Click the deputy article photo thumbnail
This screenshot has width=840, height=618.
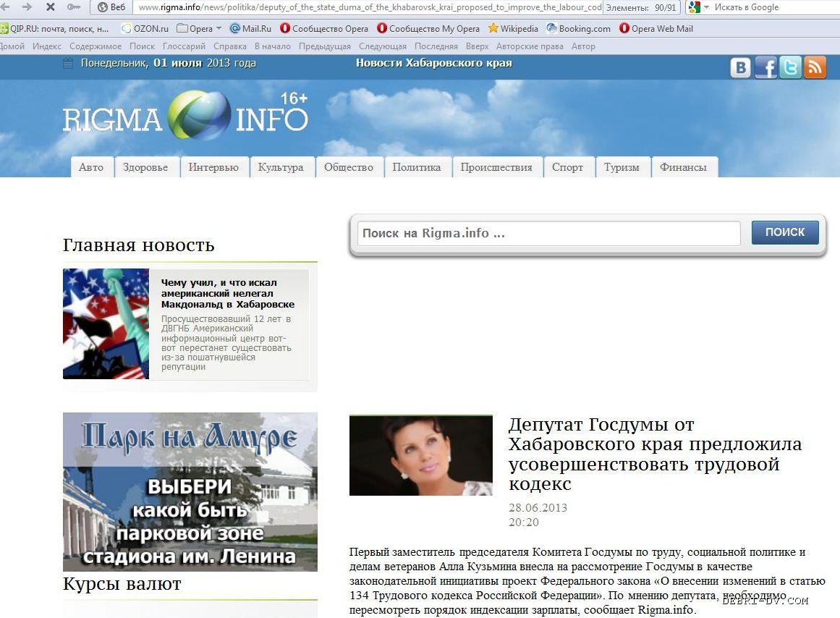[420, 455]
